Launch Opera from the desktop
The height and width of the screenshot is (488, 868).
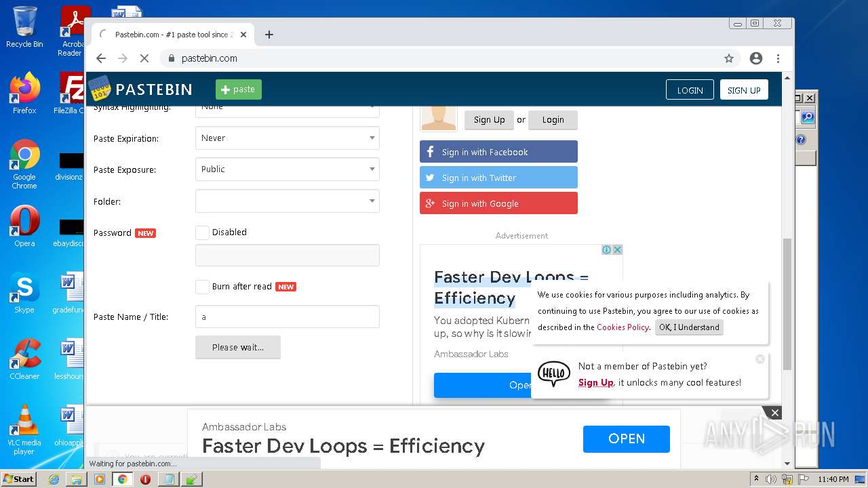click(x=24, y=226)
